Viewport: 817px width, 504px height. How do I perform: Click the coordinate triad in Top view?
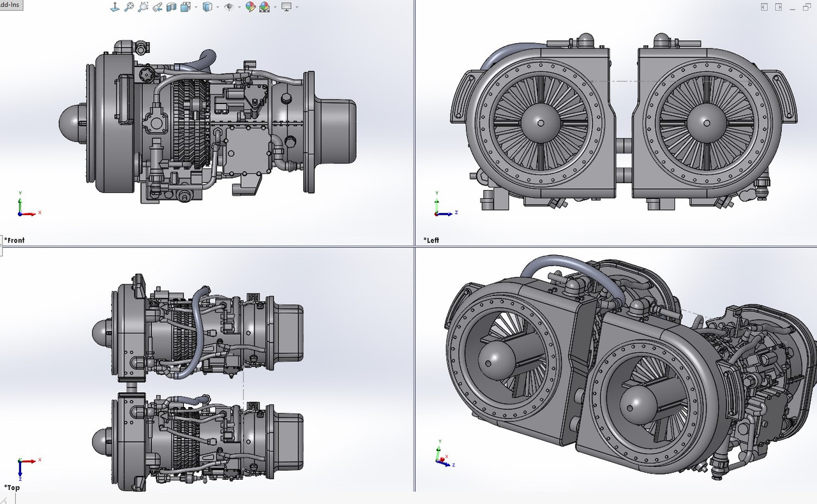[29, 468]
